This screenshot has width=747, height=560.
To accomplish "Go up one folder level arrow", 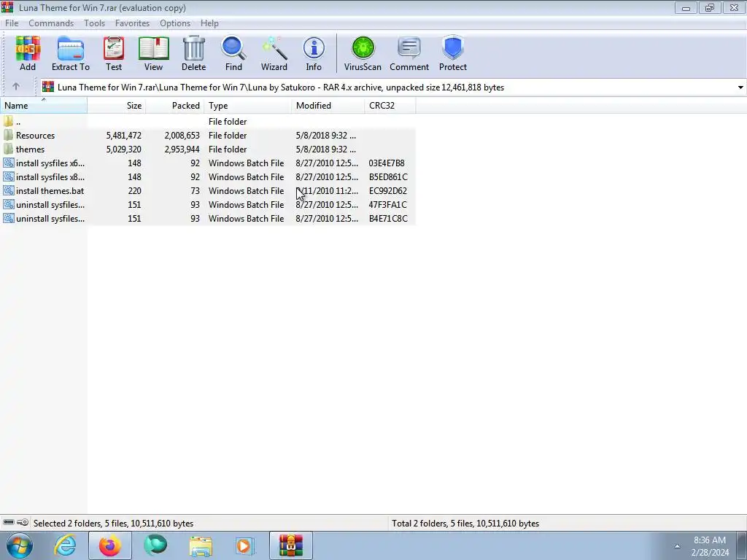I will point(16,87).
